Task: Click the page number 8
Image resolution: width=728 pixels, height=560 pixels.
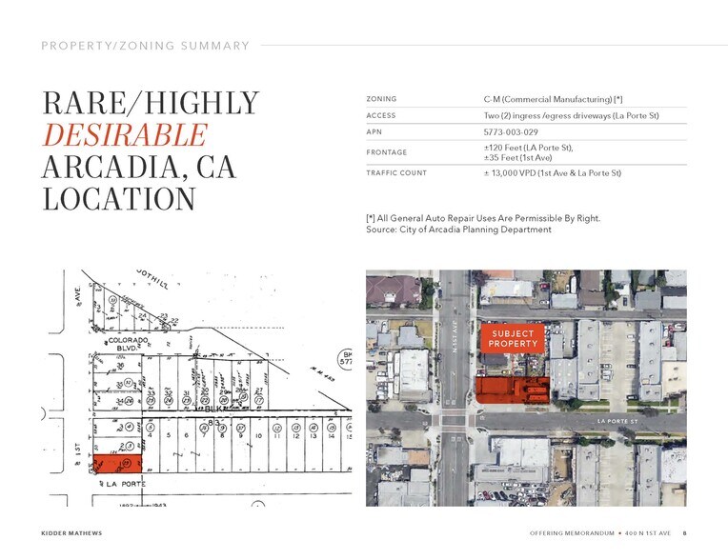Action: click(685, 533)
